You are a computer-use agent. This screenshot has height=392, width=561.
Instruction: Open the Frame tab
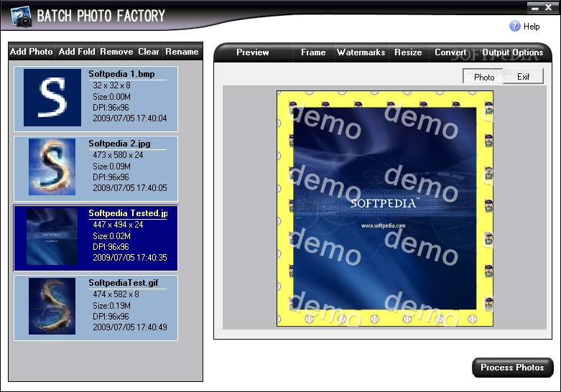coord(313,52)
